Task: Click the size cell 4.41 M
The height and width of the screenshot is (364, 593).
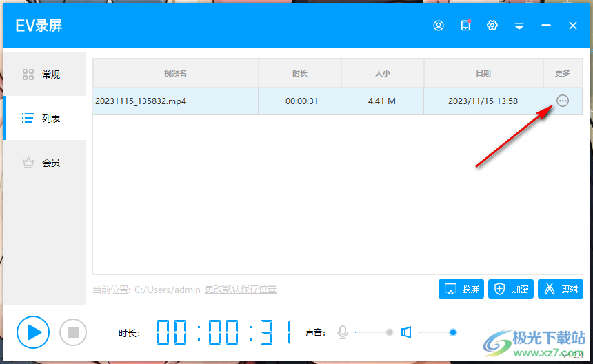Action: (x=382, y=101)
